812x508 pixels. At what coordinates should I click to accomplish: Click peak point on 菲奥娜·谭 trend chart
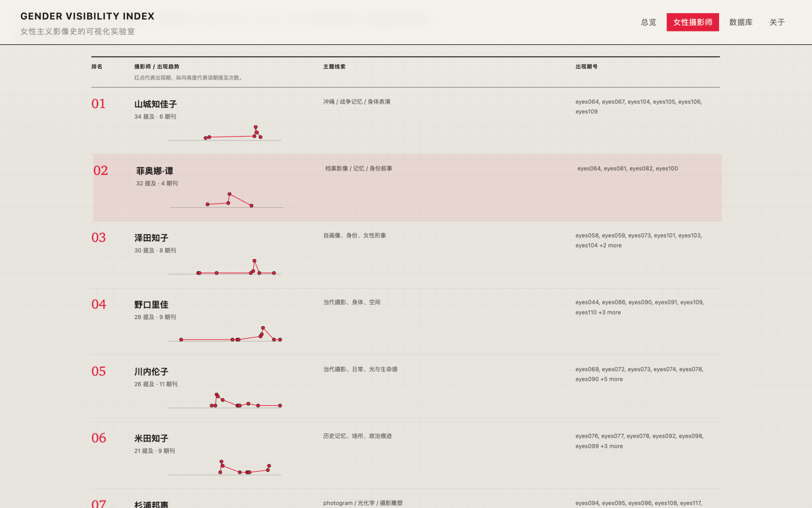pos(229,194)
